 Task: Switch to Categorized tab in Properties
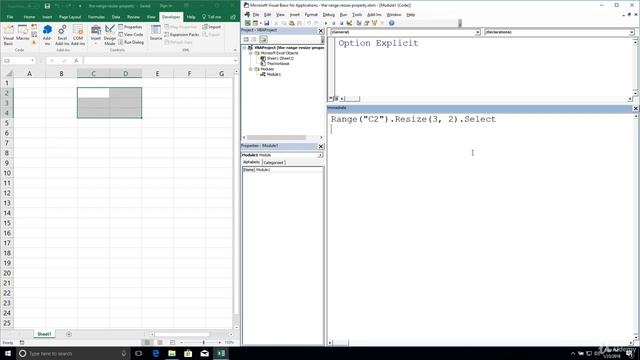[273, 162]
